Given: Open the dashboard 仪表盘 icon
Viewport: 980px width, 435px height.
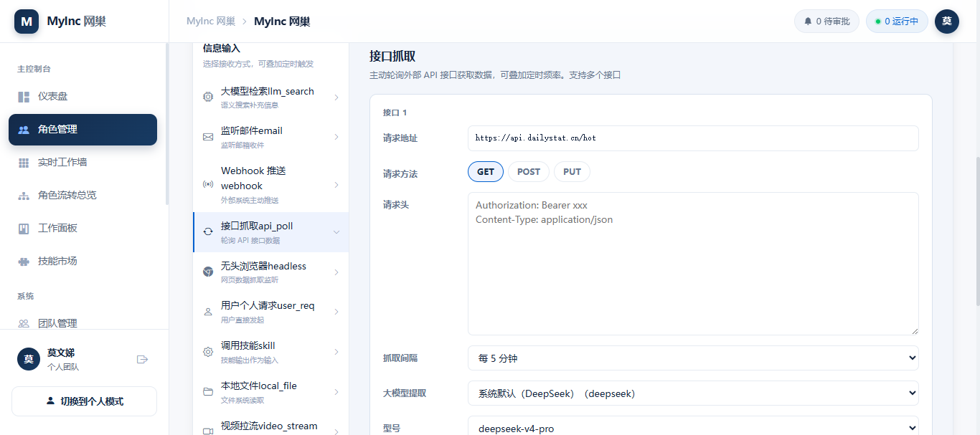Looking at the screenshot, I should (x=24, y=97).
